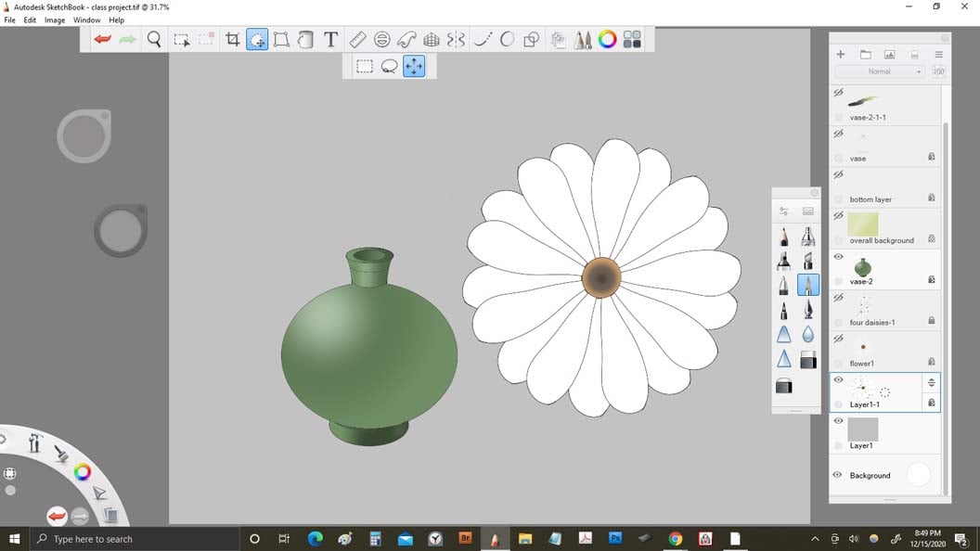Show the hidden vase layer
Screen dimensions: 980x551
839,133
